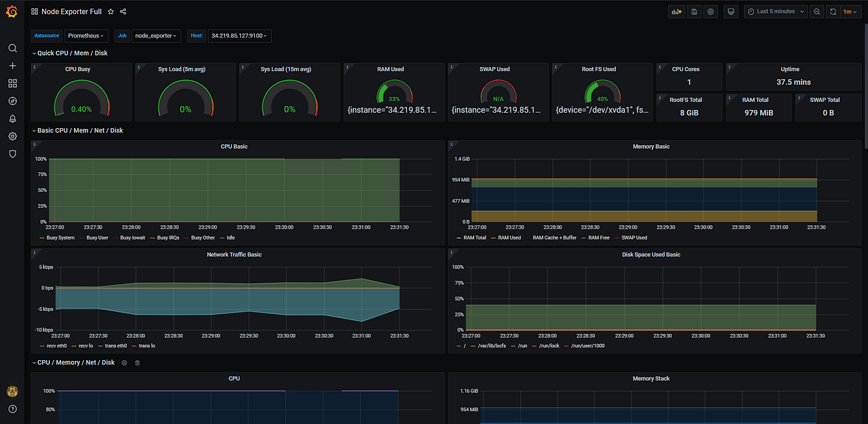Open Alerting via the bell sidebar icon

tap(12, 118)
